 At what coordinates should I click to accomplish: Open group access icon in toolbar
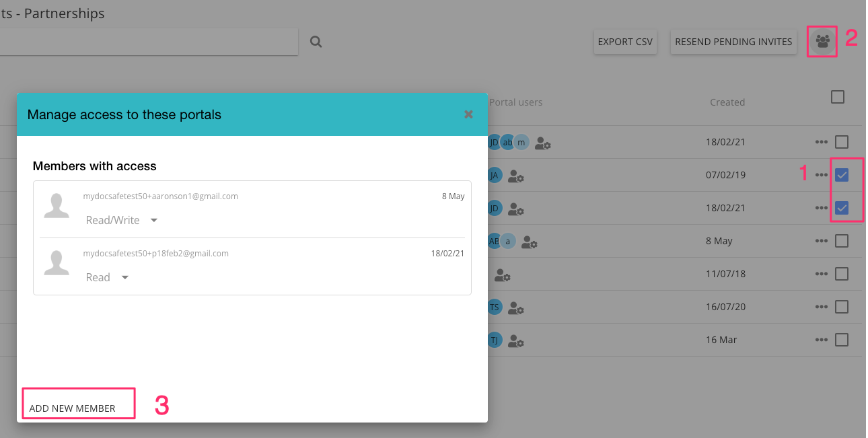822,42
